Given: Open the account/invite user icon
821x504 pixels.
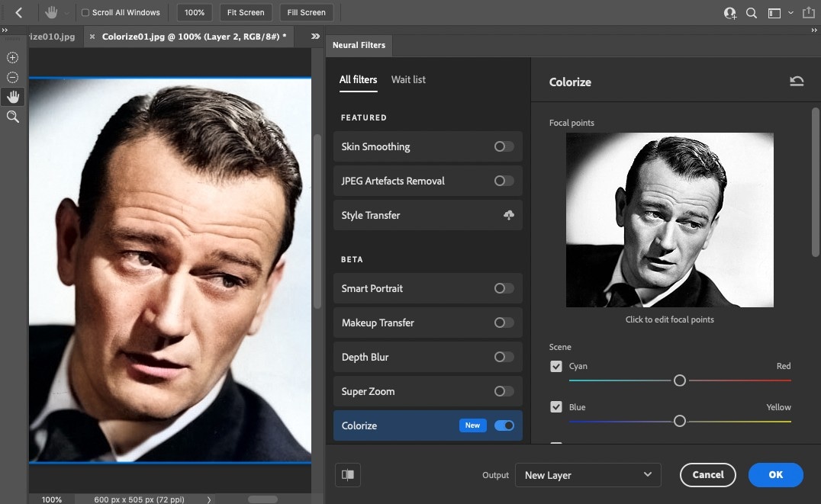Looking at the screenshot, I should click(730, 13).
